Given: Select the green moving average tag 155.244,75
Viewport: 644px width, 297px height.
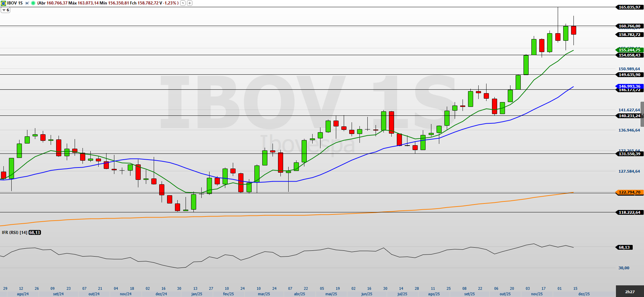Looking at the screenshot, I should tap(629, 50).
